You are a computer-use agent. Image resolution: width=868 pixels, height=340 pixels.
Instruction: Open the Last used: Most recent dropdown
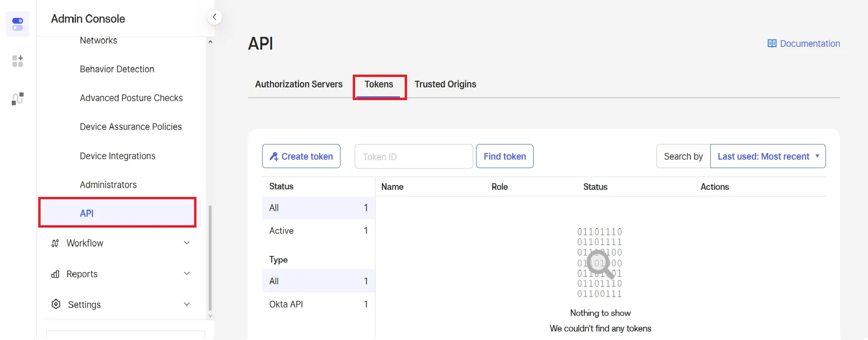pos(768,156)
